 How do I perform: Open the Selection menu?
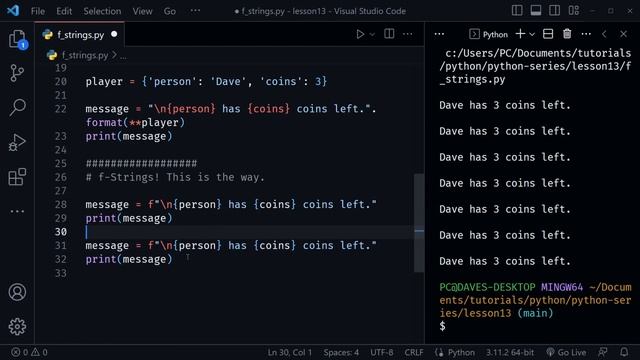pos(102,11)
